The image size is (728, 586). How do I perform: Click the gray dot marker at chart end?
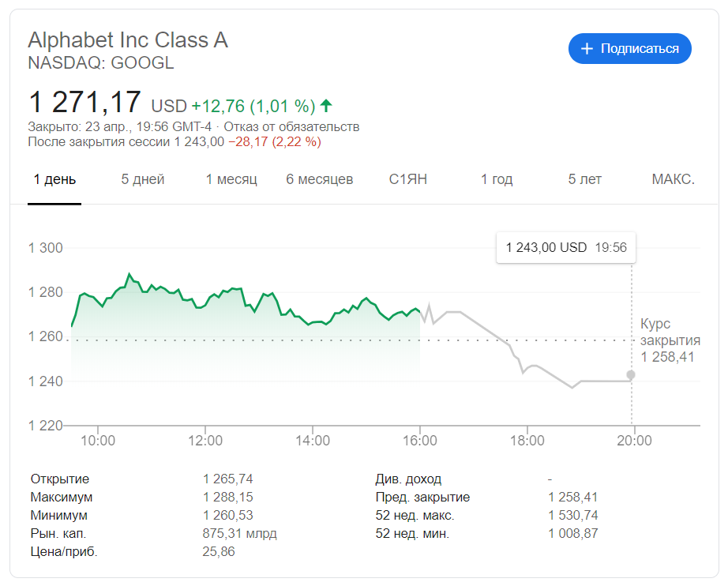coord(630,374)
